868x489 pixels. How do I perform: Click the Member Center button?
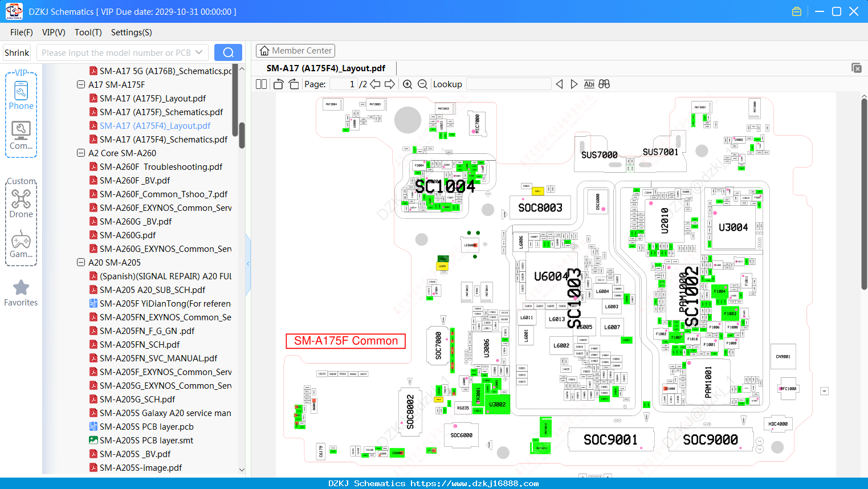(295, 51)
